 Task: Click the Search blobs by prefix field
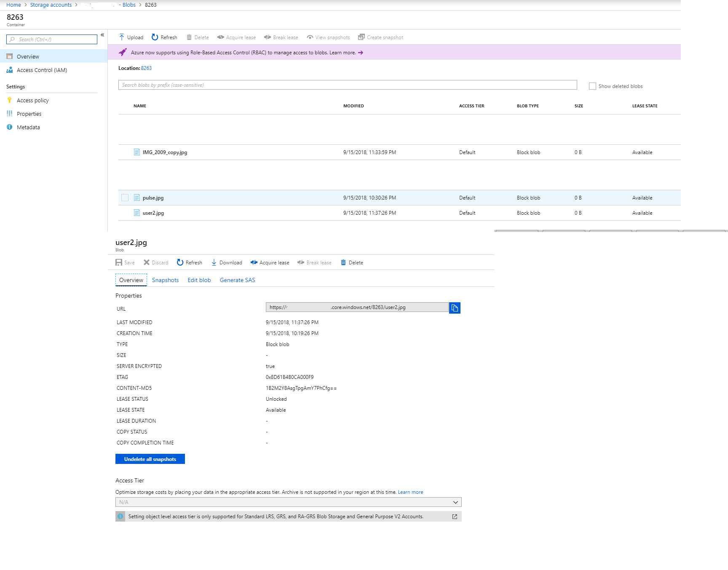point(348,85)
